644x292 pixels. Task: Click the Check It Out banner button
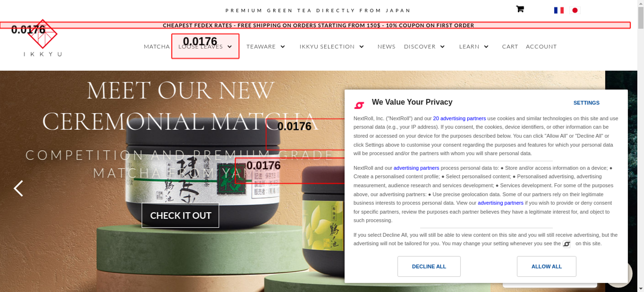tap(180, 215)
